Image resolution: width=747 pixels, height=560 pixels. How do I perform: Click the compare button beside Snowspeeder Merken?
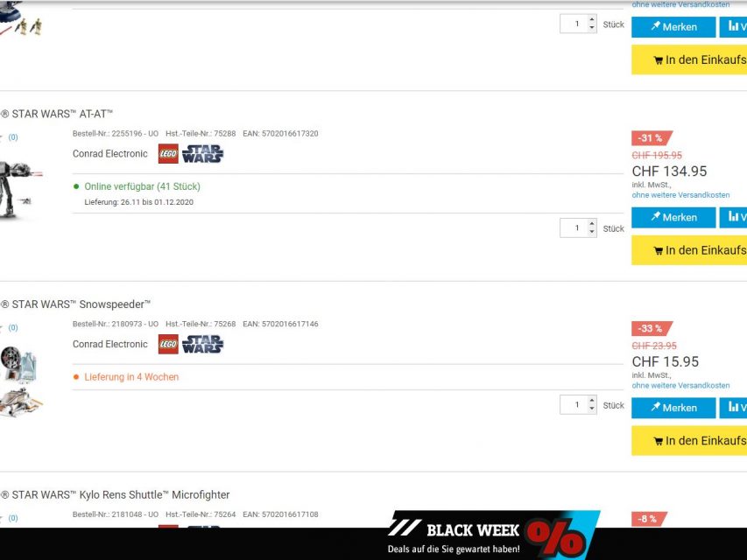pos(734,408)
